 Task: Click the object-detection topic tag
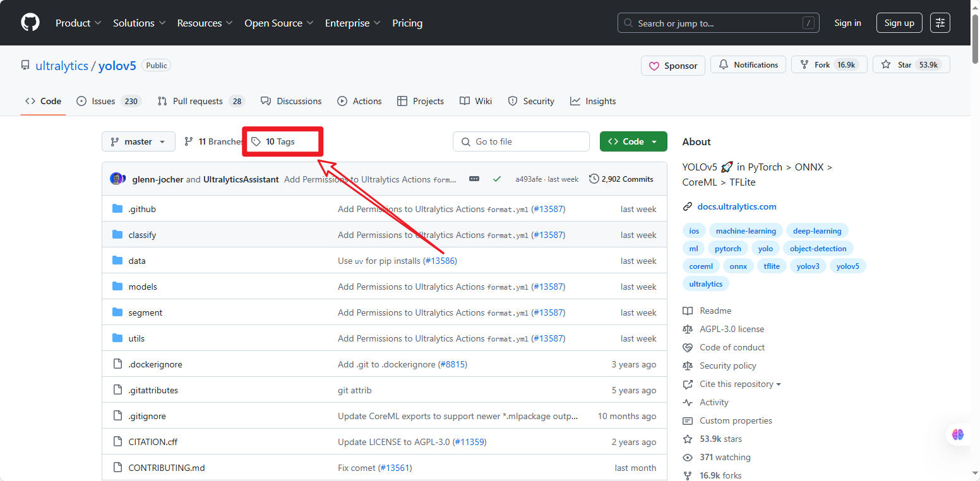click(818, 249)
